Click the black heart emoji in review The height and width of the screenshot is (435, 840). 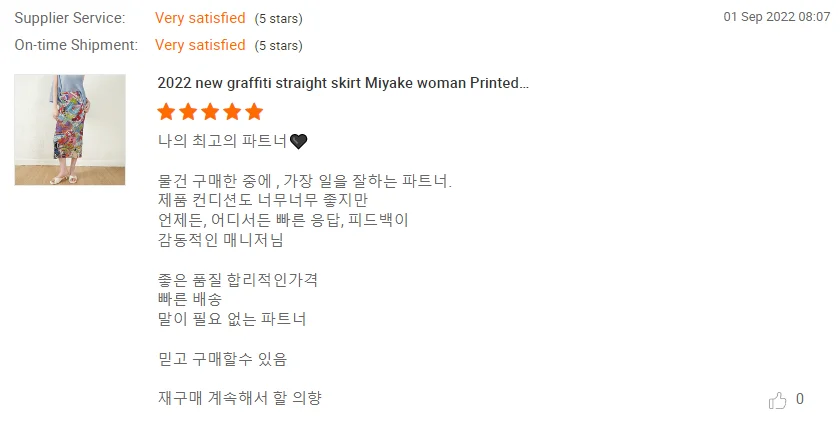coord(298,141)
